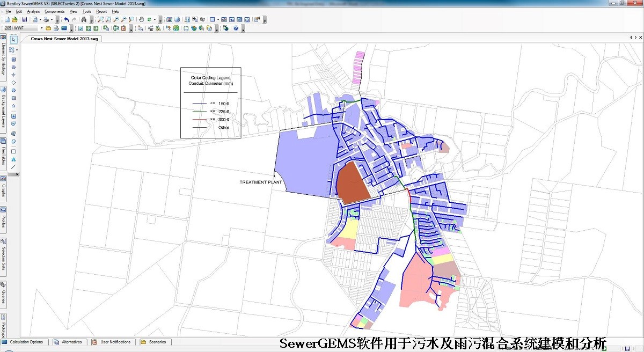Open the File menu
644x352 pixels.
8,11
